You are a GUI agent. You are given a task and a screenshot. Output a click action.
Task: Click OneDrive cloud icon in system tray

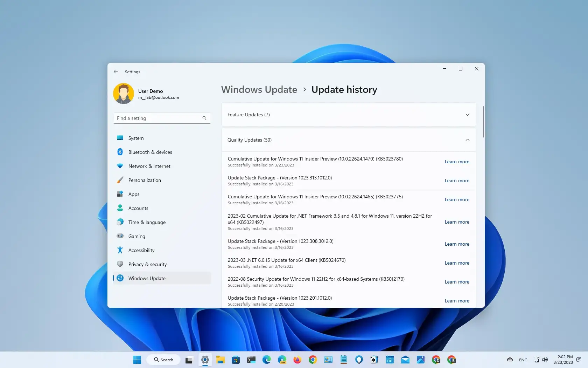pos(510,360)
